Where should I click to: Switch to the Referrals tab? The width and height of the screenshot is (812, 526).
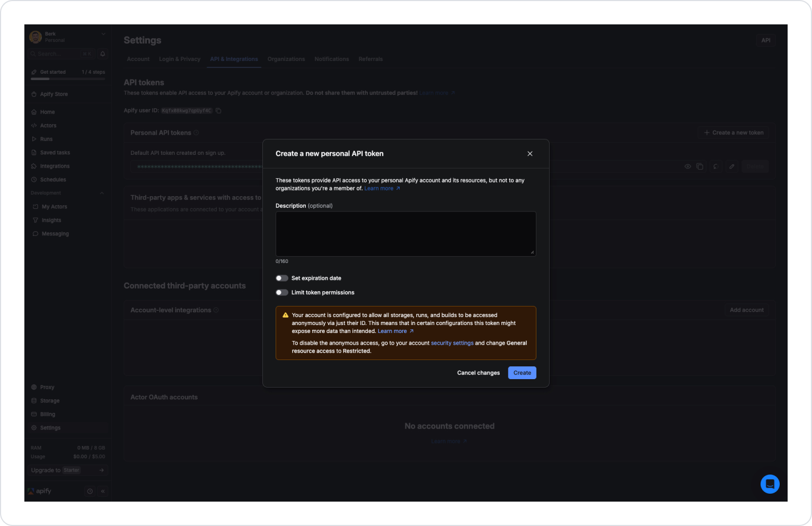[x=370, y=59]
